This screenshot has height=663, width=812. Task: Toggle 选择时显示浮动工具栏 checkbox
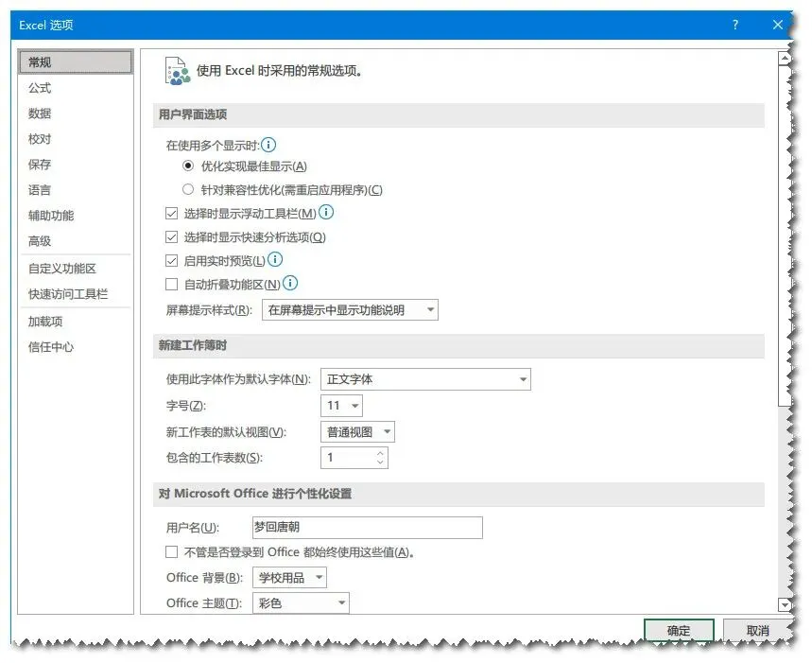click(x=171, y=214)
